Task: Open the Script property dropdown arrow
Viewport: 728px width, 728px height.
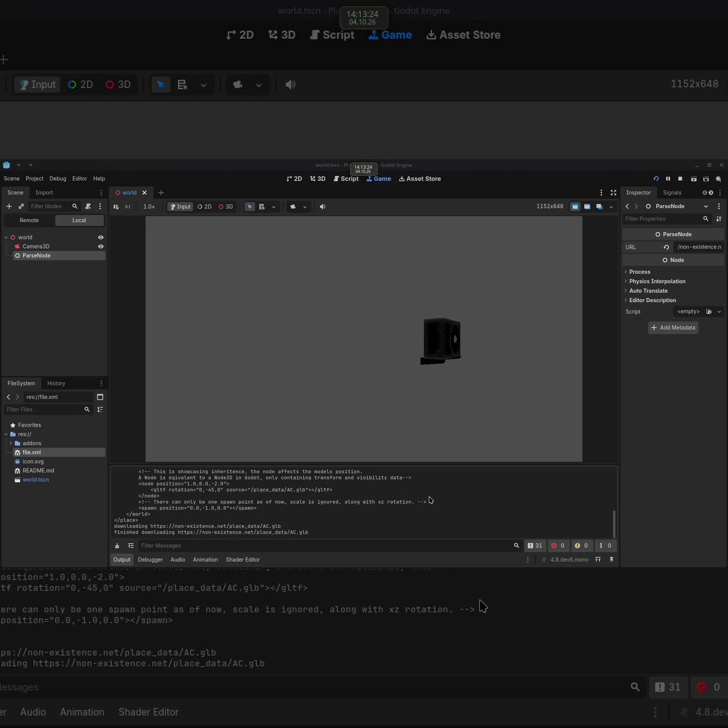Action: click(x=719, y=312)
